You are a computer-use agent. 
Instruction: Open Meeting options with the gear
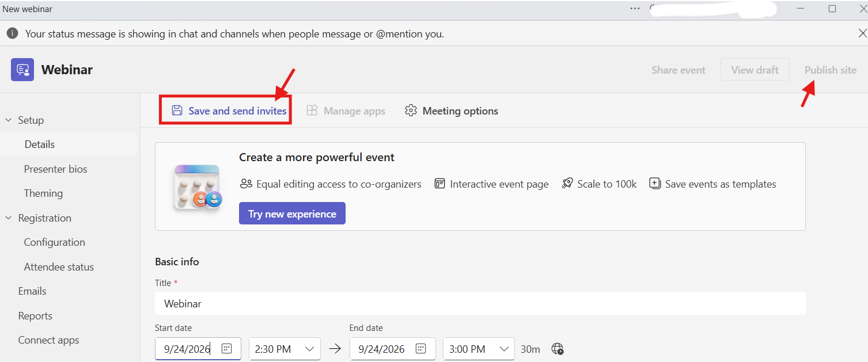(452, 110)
